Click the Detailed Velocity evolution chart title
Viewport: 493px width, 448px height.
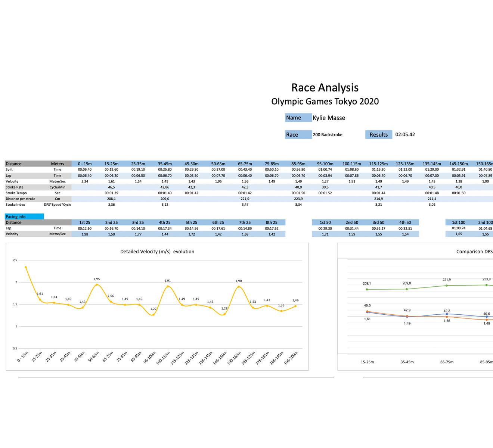pyautogui.click(x=157, y=252)
